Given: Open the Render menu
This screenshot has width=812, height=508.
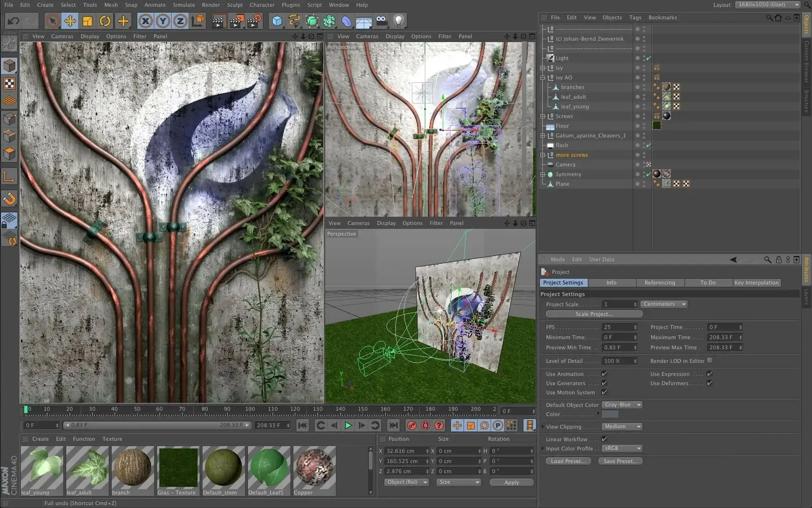Looking at the screenshot, I should pos(210,5).
